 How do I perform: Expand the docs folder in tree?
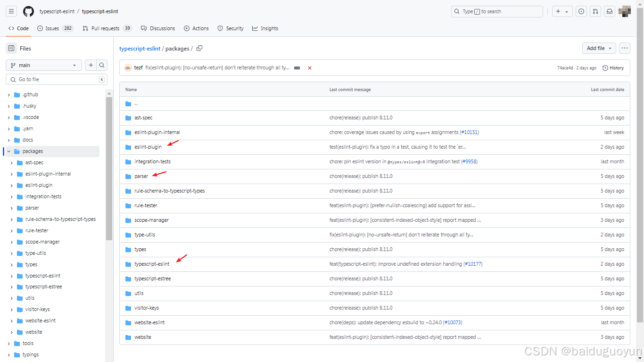(8, 140)
